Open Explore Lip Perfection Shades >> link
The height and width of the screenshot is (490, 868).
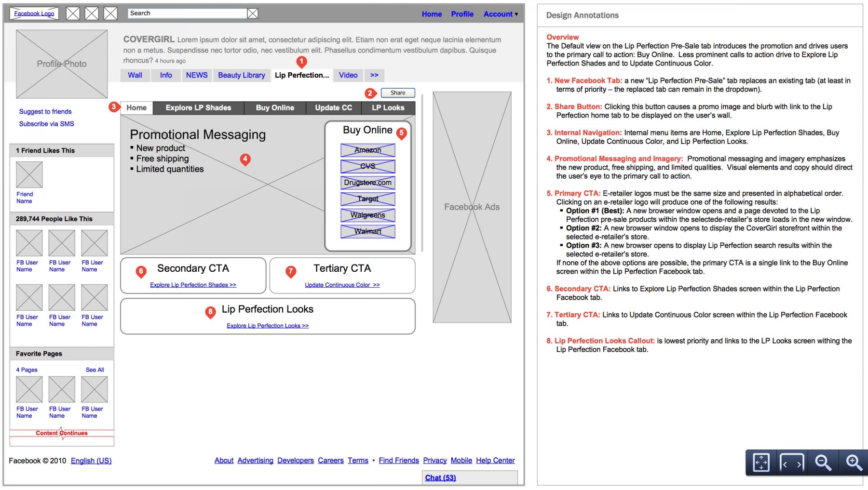[x=193, y=285]
